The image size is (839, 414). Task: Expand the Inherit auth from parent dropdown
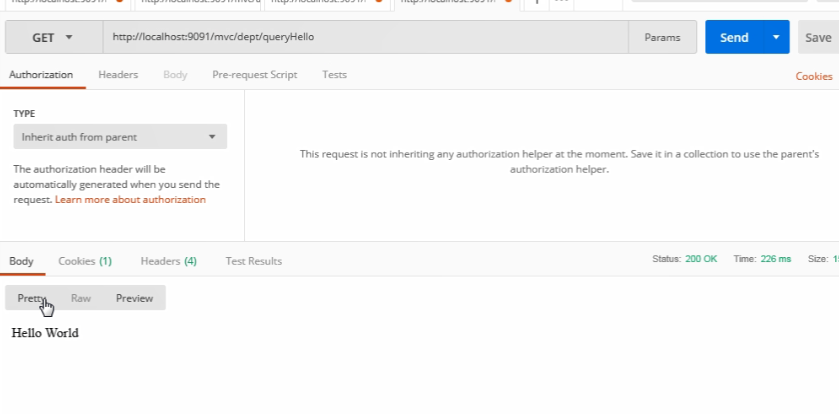click(120, 137)
